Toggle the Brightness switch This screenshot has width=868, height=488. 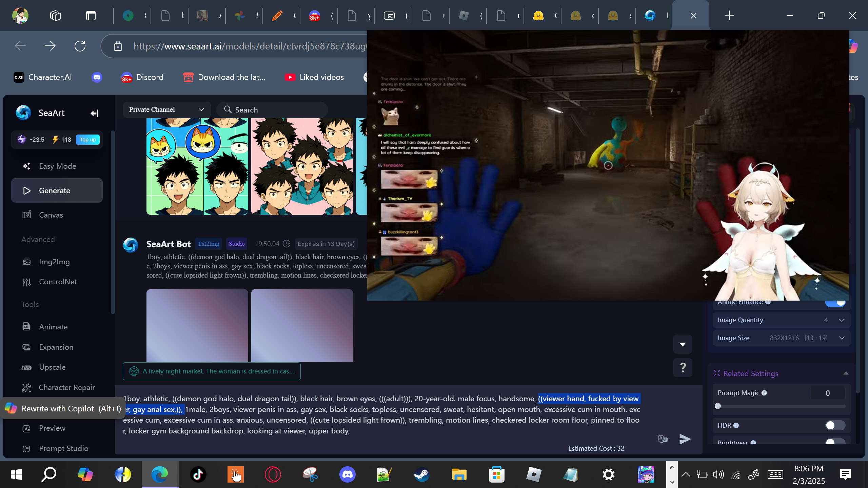(x=835, y=441)
